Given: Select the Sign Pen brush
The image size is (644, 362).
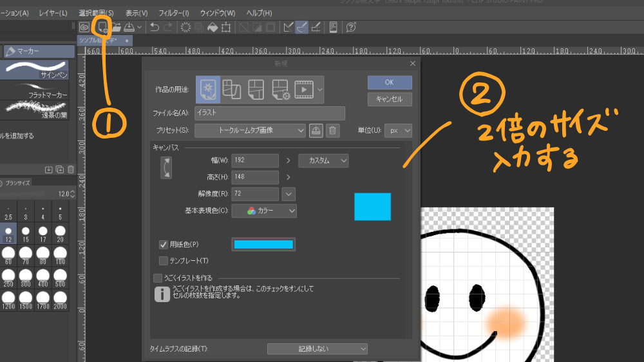Looking at the screenshot, I should point(35,70).
